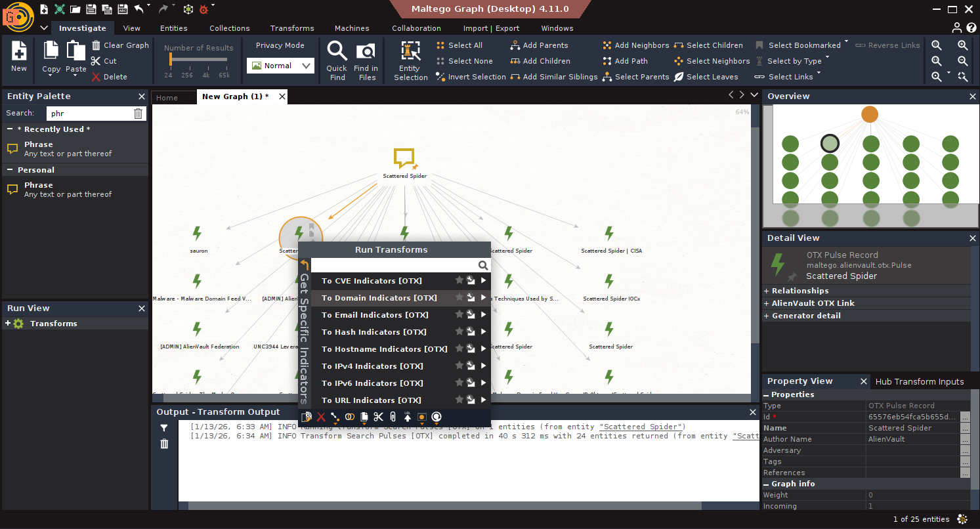Viewport: 980px width, 529px height.
Task: Click the filter icon in Output panel
Action: click(x=164, y=428)
